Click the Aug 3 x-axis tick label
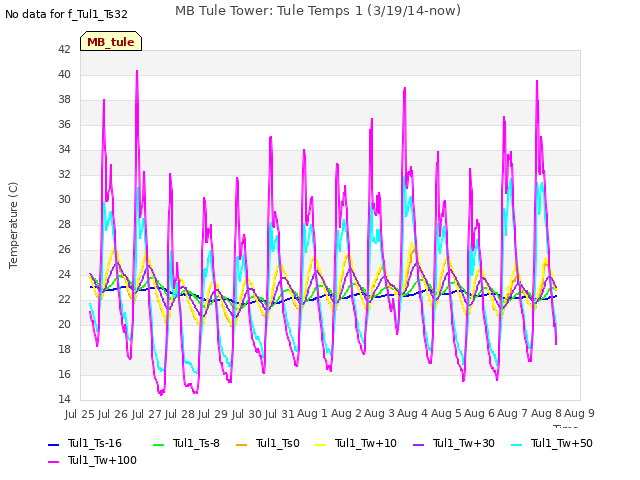The image size is (640, 480). [x=380, y=413]
